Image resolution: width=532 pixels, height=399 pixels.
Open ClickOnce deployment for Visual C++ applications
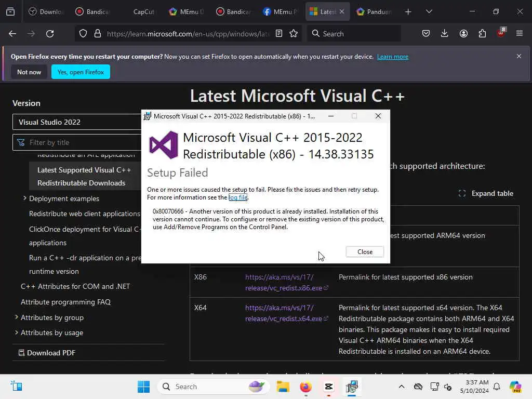pos(85,236)
